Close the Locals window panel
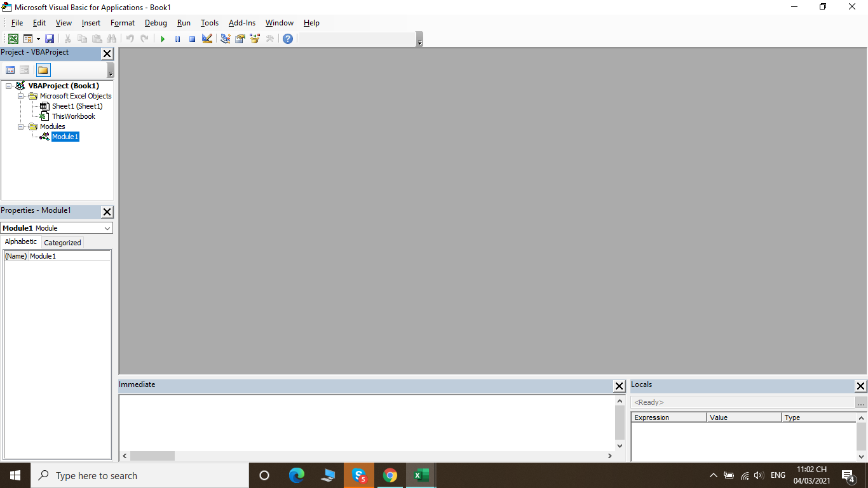The width and height of the screenshot is (868, 488). pyautogui.click(x=860, y=386)
